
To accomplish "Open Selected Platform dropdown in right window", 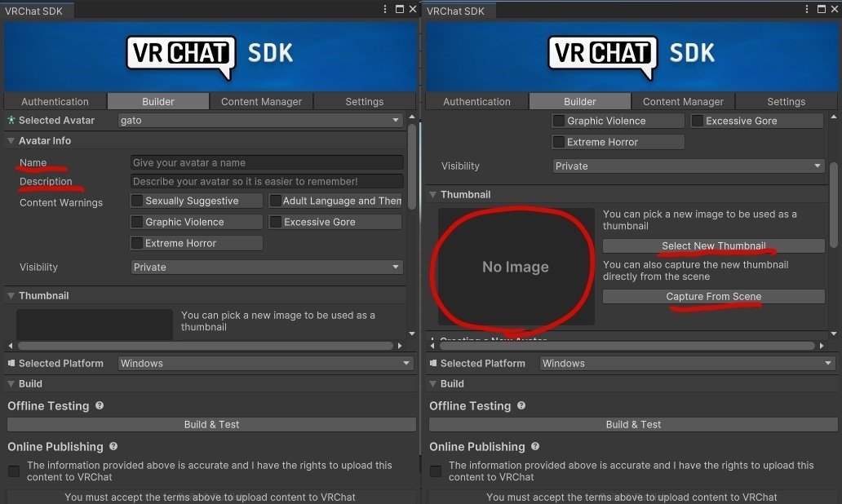I will pyautogui.click(x=687, y=364).
